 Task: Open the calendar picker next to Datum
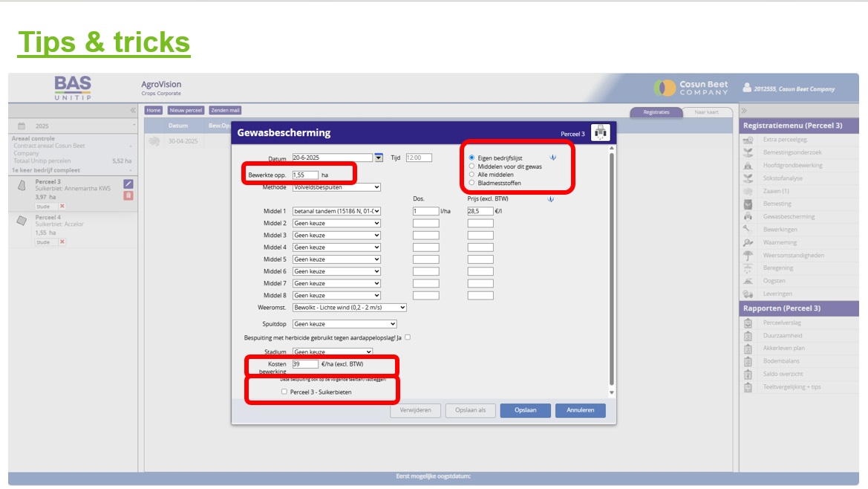click(x=379, y=158)
